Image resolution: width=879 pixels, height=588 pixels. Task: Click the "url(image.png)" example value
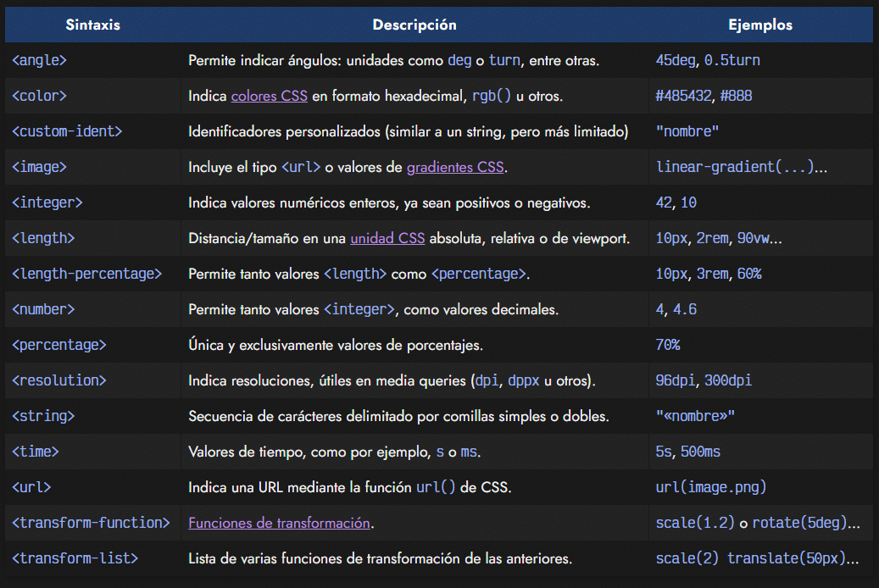(x=711, y=487)
